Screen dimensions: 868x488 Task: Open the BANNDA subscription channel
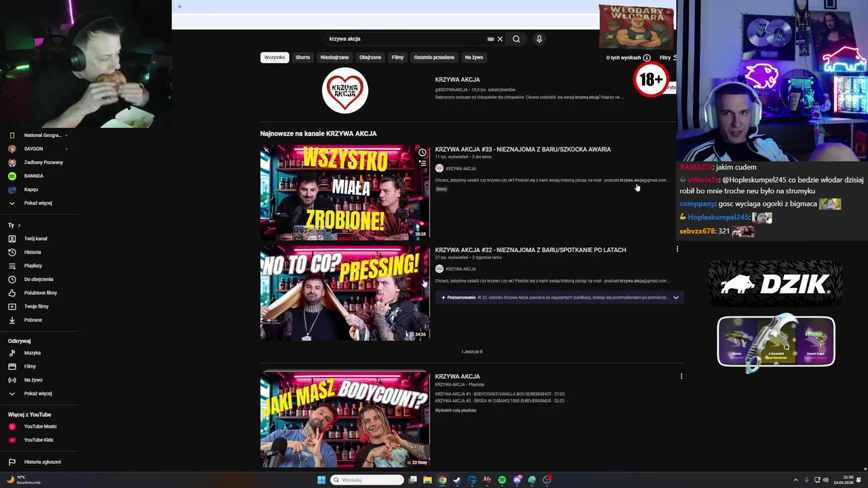tap(33, 176)
